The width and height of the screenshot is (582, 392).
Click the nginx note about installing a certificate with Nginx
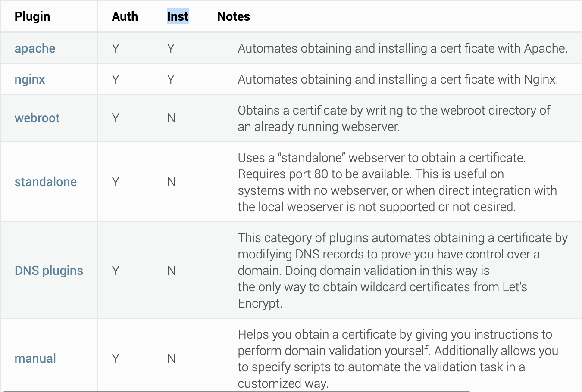[398, 79]
